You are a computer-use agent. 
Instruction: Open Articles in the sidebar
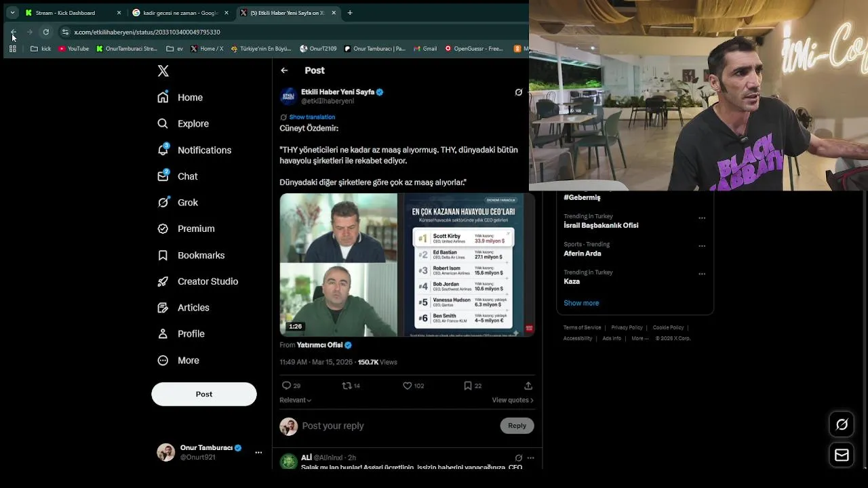pyautogui.click(x=183, y=308)
